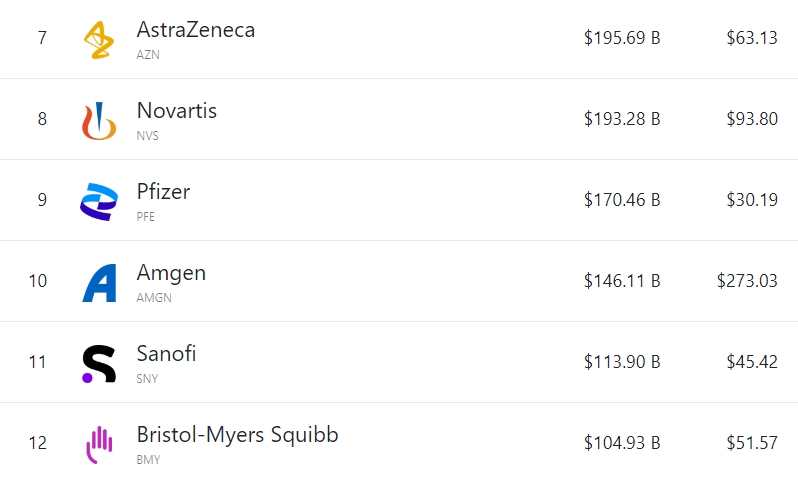
Task: Click the PFE ticker symbol
Action: click(x=146, y=217)
